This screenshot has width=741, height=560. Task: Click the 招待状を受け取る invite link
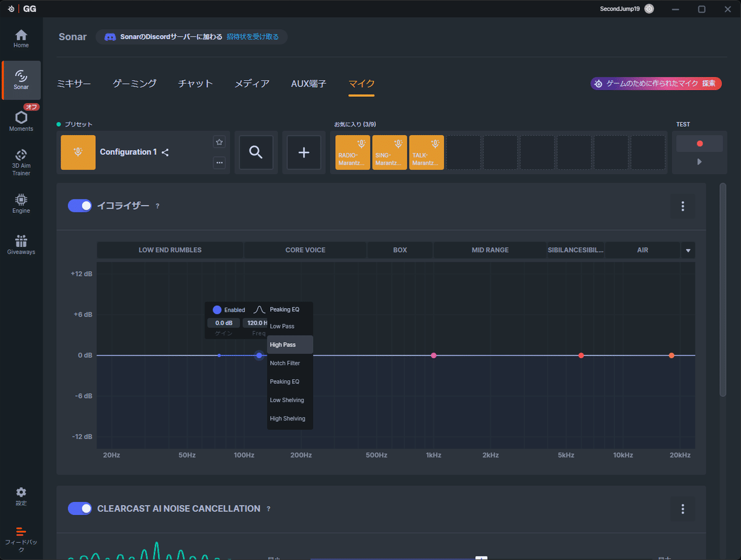tap(253, 37)
